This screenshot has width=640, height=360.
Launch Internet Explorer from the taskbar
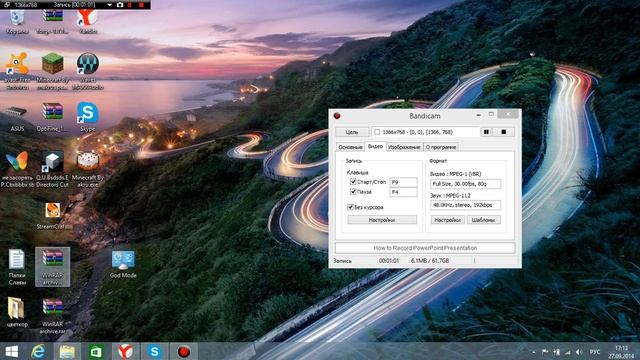38,351
